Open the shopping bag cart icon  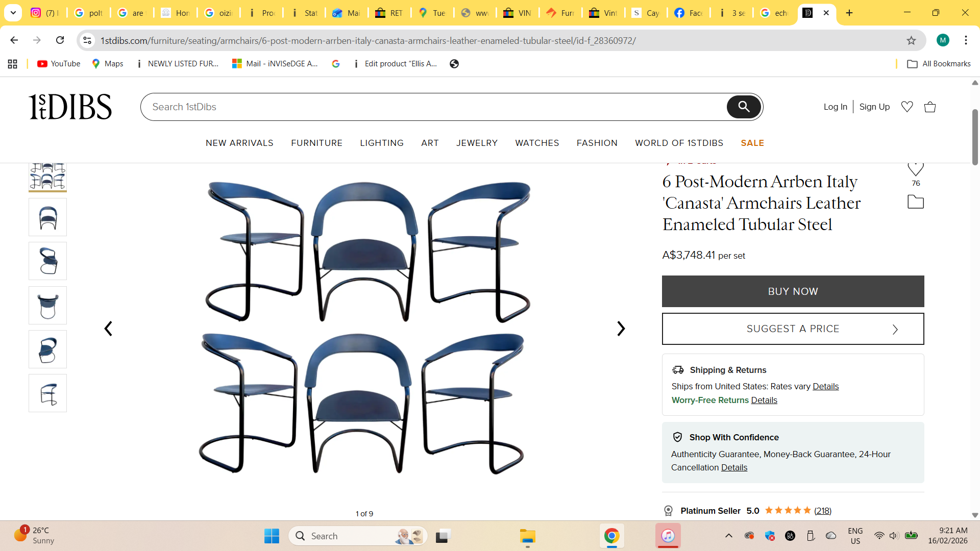(930, 107)
